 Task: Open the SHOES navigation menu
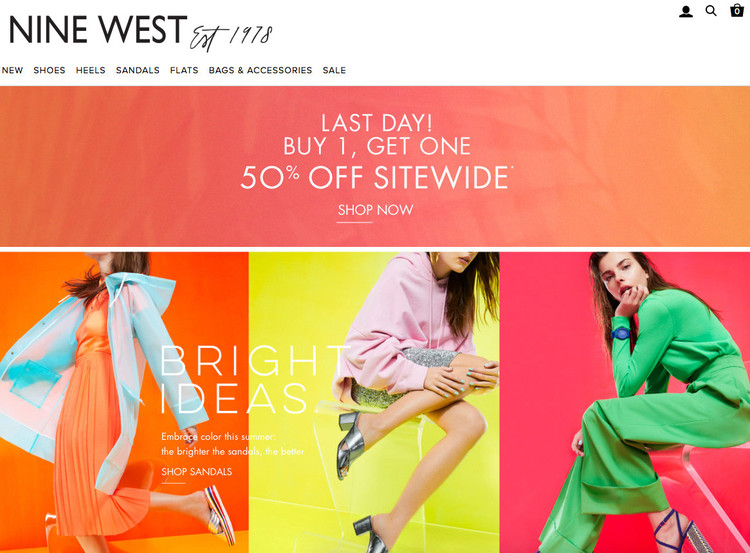49,70
